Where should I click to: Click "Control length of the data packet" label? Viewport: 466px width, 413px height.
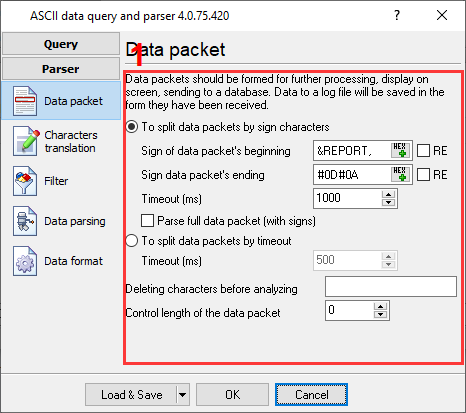[203, 313]
